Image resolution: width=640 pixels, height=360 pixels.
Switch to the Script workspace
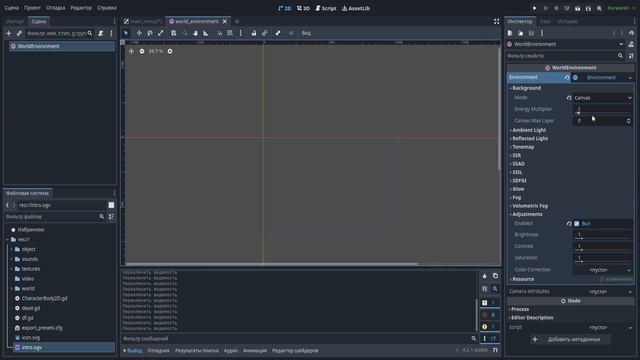(326, 8)
